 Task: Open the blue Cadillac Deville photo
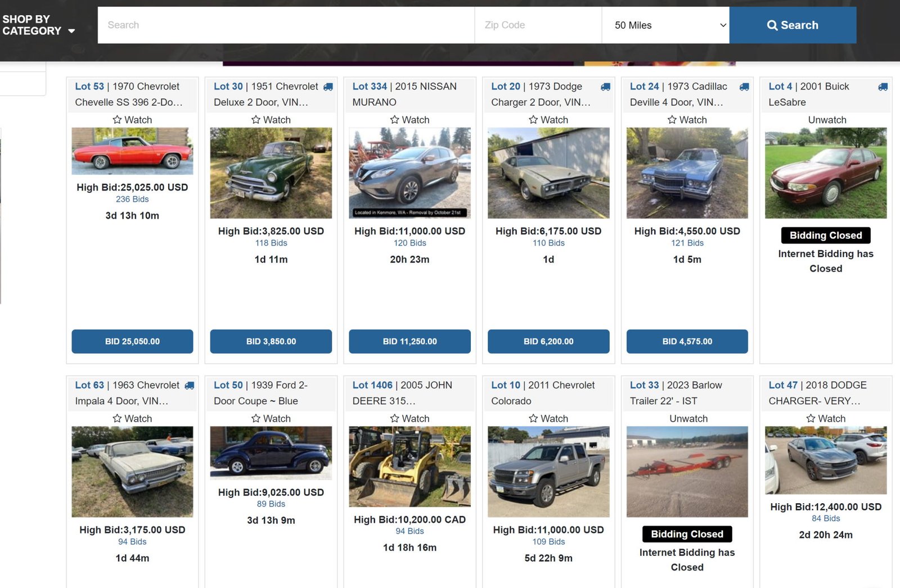pos(687,173)
